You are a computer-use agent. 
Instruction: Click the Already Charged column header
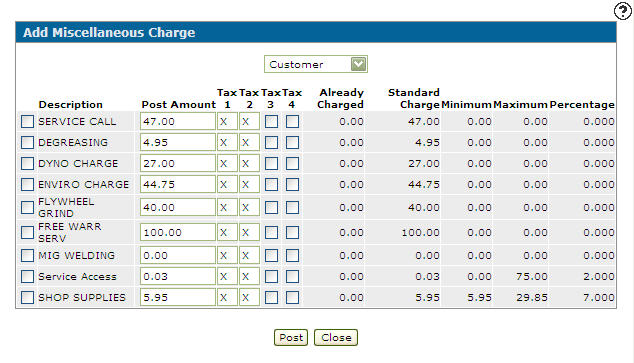coord(340,99)
